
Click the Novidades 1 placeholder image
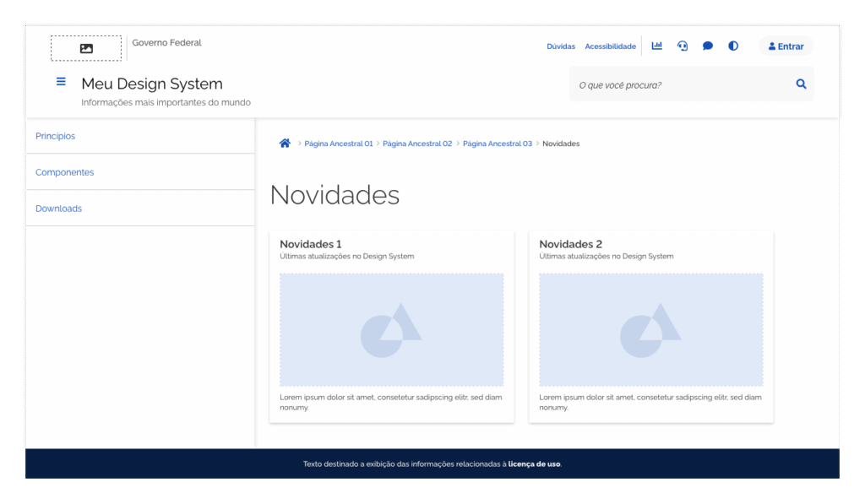[x=391, y=329]
